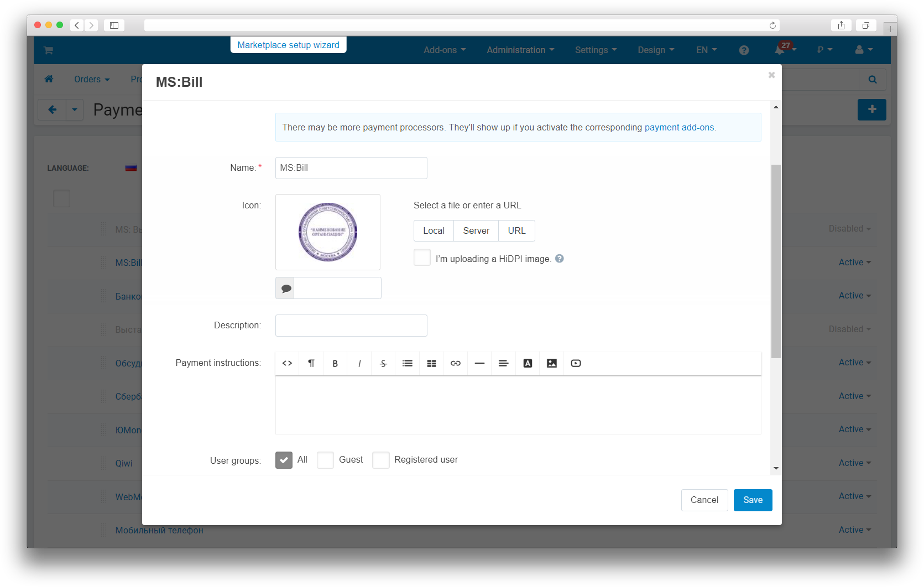Switch editor to HTML source view
Screen dimensions: 924x587
pos(287,364)
